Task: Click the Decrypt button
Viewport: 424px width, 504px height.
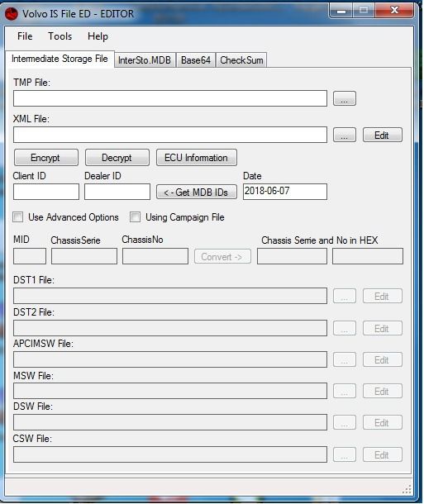Action: tap(117, 158)
